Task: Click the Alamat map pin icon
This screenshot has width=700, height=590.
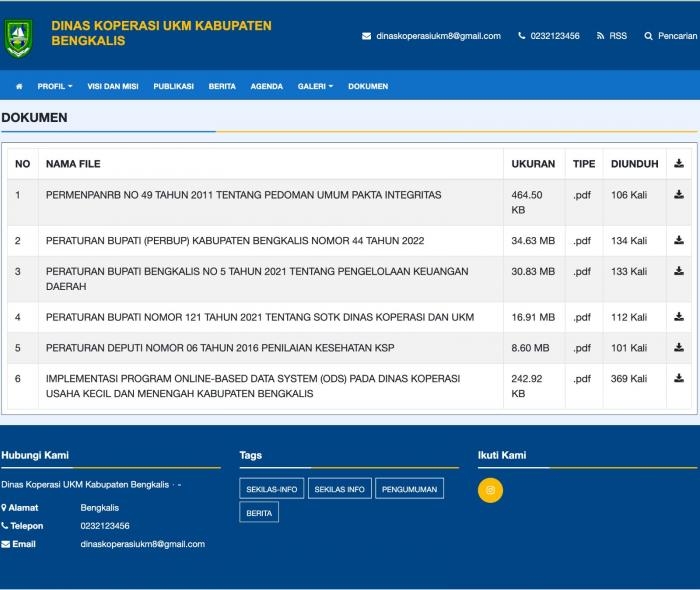Action: 4,507
